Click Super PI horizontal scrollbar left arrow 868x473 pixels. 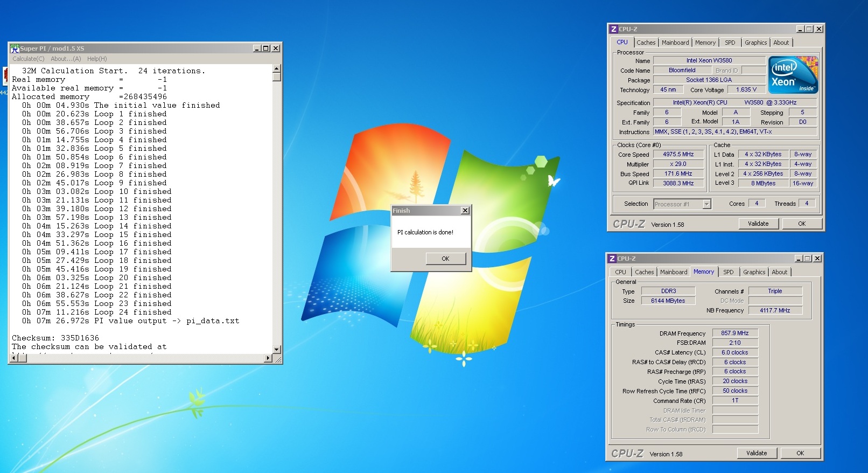(15, 358)
